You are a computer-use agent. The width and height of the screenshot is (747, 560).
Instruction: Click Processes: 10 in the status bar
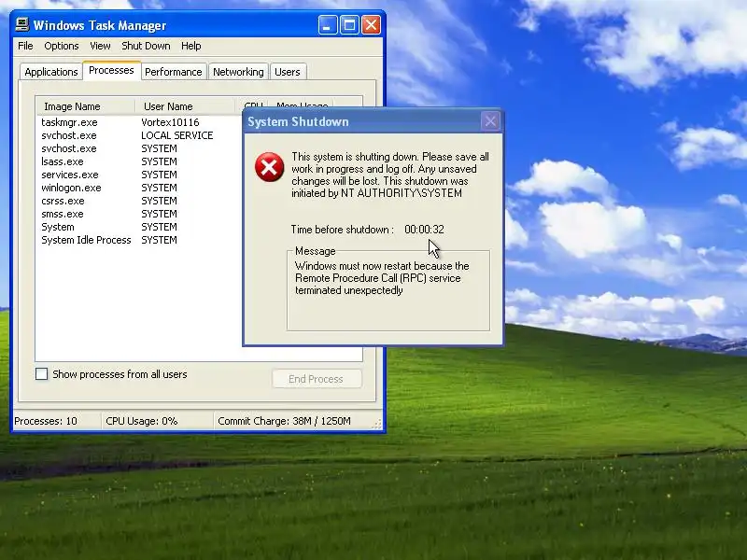[46, 421]
